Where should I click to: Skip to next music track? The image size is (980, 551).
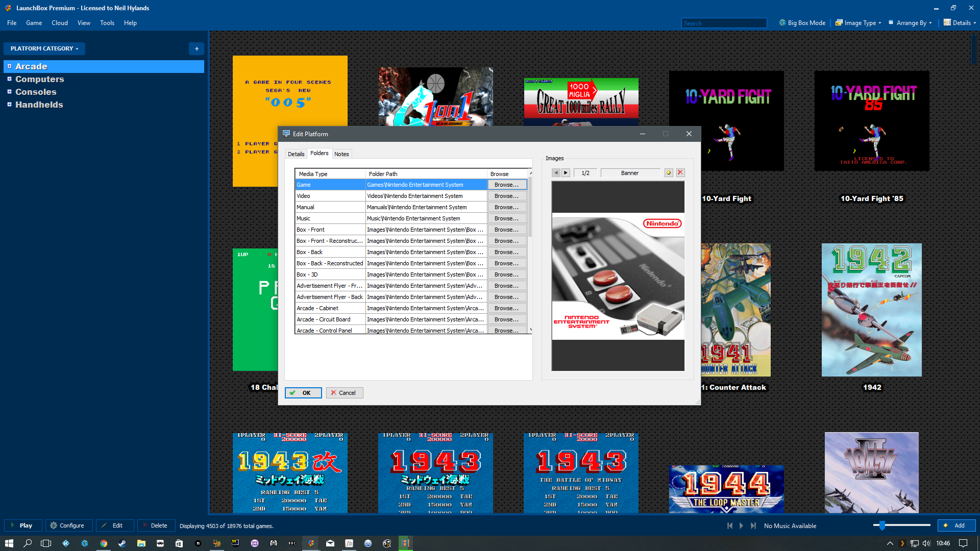click(x=753, y=525)
